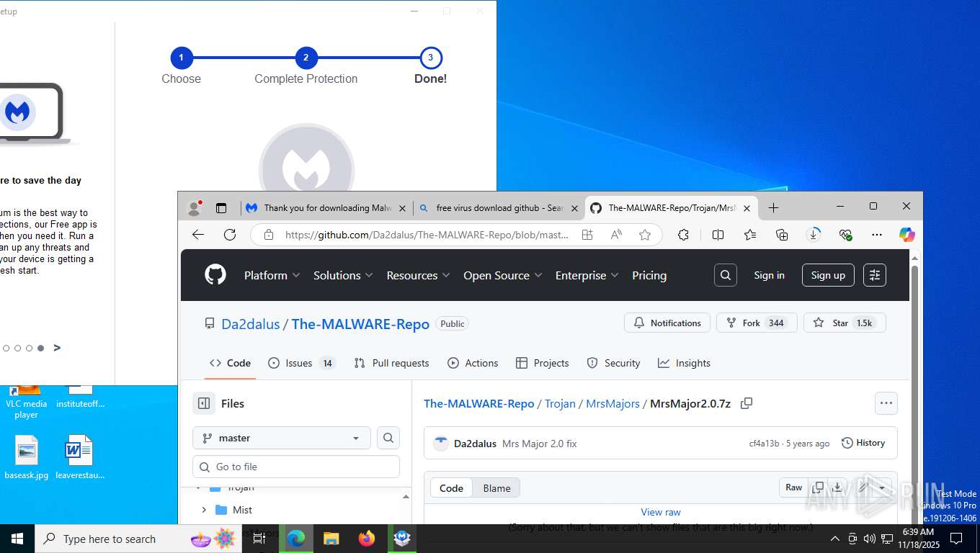The width and height of the screenshot is (980, 553).
Task: Copy raw file icon next to Raw
Action: pos(818,487)
